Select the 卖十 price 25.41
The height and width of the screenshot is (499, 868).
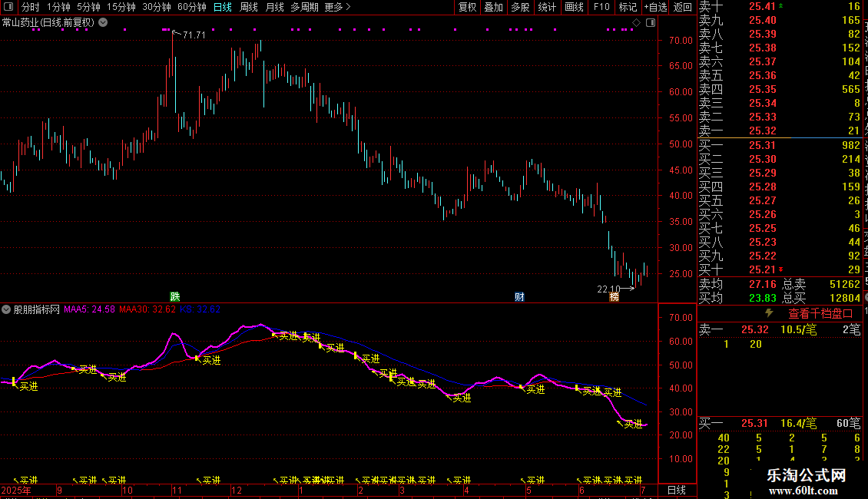tap(762, 6)
